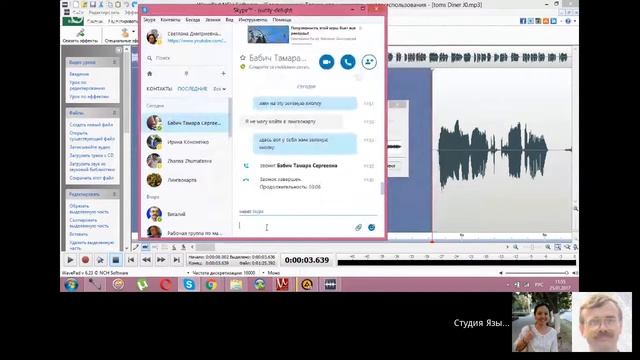Click Создать новый файл in WavePad
Screen dimensions: 640x360
(91, 124)
